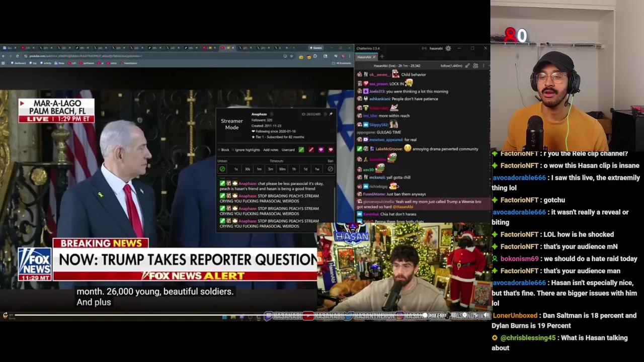Open the split menu dots in Chatterino header
The image size is (644, 362).
point(484,66)
